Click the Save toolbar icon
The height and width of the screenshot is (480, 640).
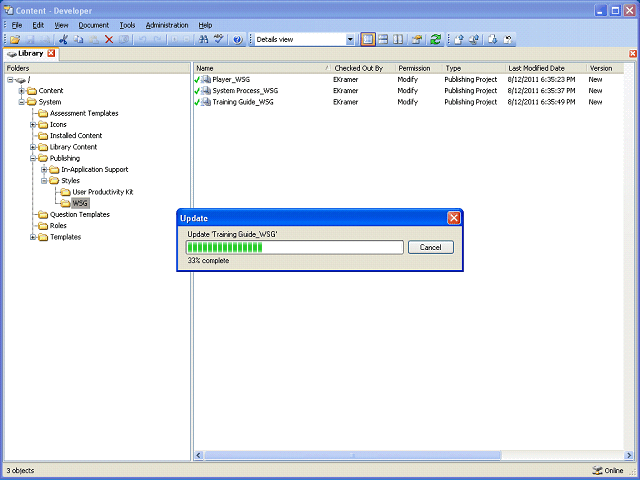30,40
